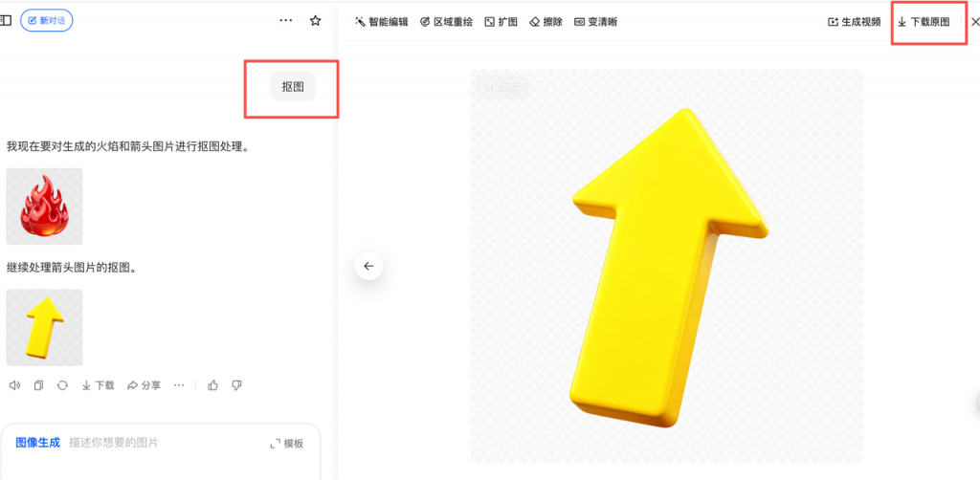Select 区域重绘 region repaint tool
The height and width of the screenshot is (480, 980).
click(446, 22)
